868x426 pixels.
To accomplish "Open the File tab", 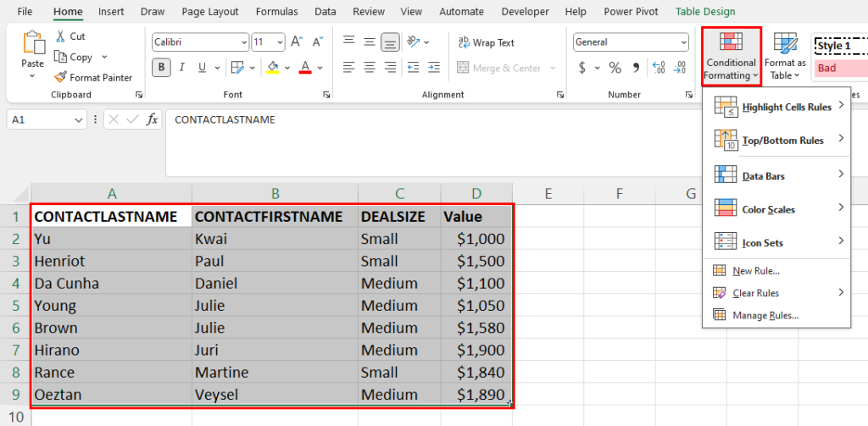I will (25, 12).
